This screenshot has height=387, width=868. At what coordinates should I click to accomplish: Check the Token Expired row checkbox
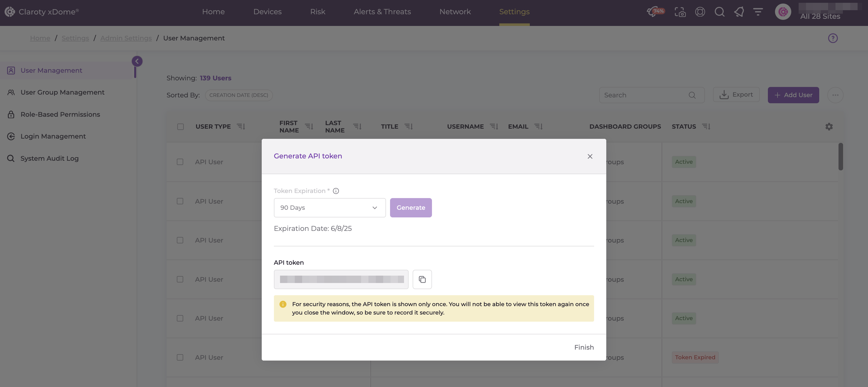(180, 357)
